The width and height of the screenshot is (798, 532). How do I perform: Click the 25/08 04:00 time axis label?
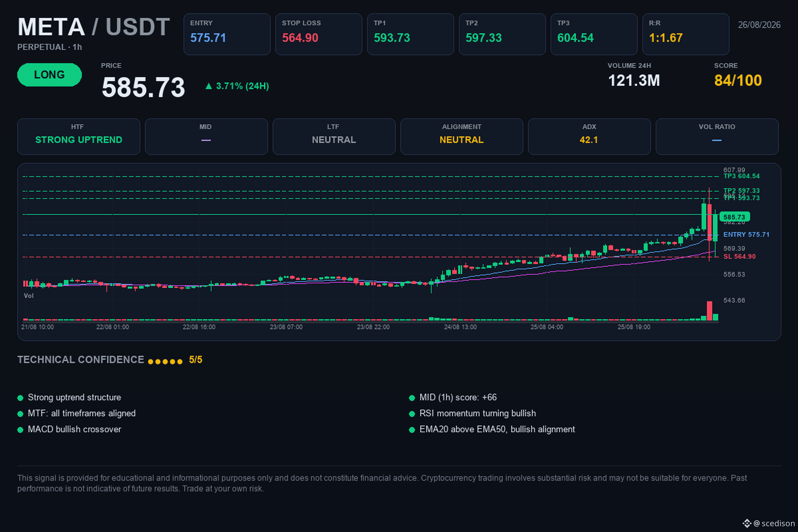[x=547, y=327]
